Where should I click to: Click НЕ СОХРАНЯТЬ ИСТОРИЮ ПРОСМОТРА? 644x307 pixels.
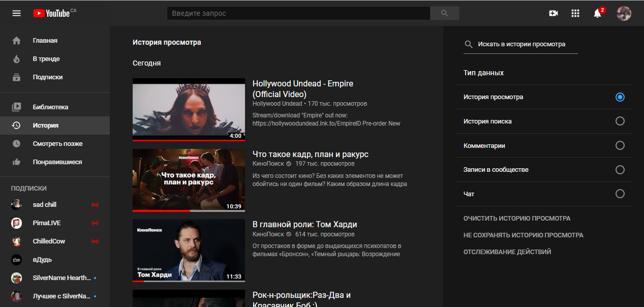coord(523,235)
